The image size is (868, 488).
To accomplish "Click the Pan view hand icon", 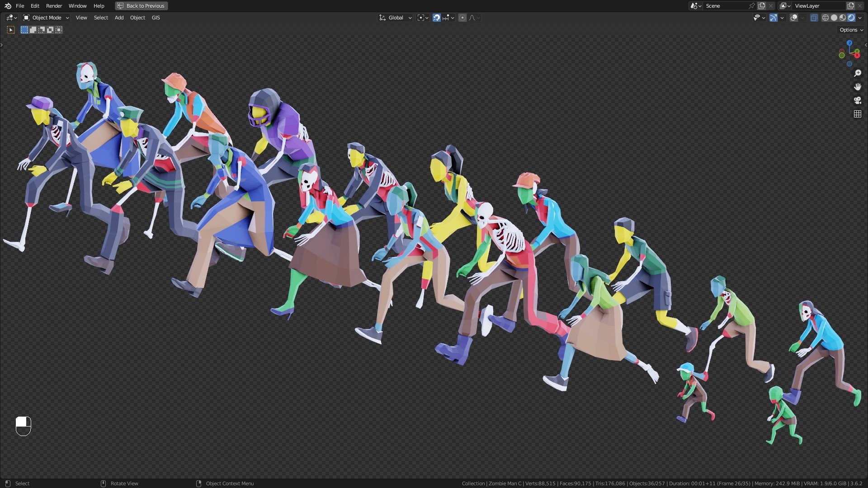I will tap(858, 87).
